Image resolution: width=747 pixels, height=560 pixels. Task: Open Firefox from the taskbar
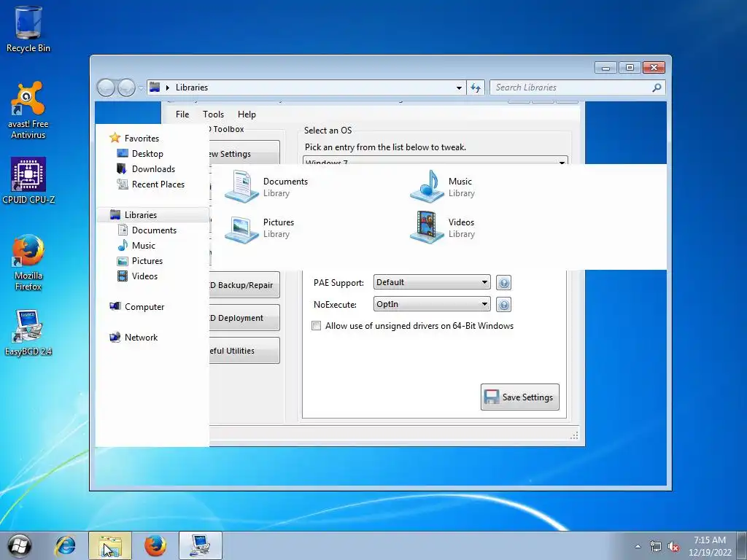click(x=155, y=545)
